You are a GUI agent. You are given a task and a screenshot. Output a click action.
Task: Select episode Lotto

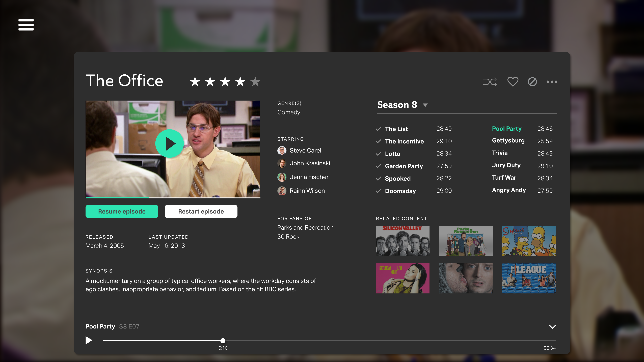point(392,154)
